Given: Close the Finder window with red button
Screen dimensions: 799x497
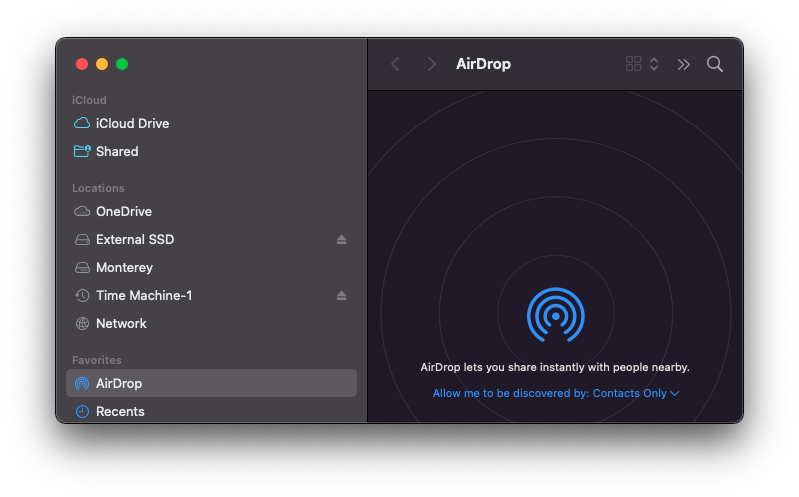Looking at the screenshot, I should tap(82, 64).
